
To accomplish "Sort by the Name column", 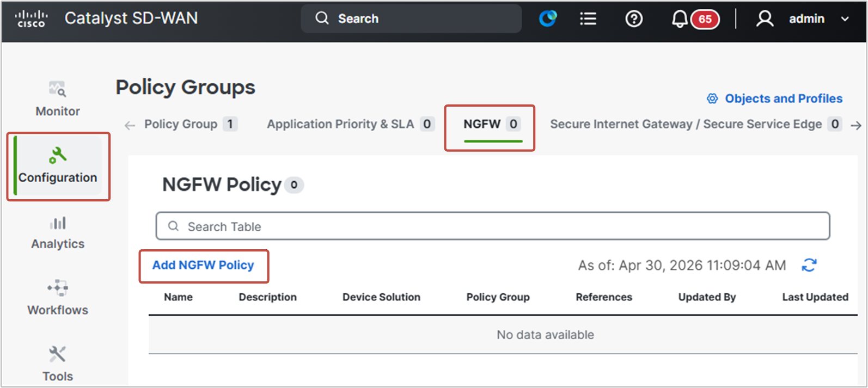I will 179,297.
